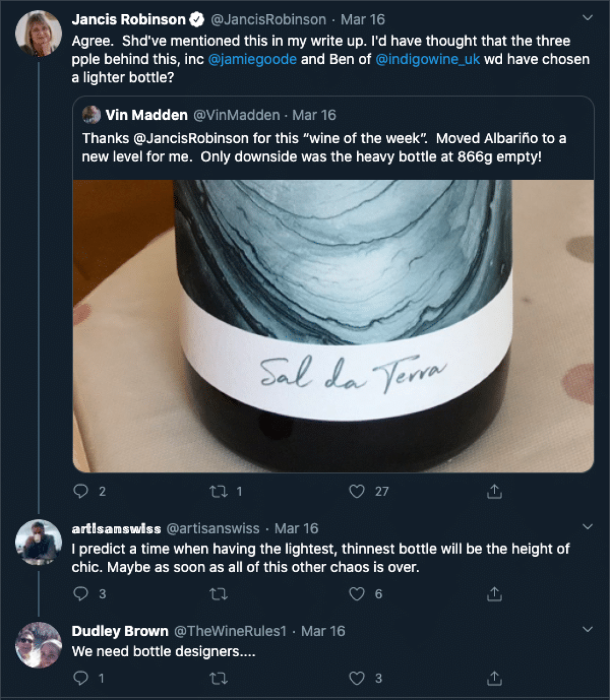Like Jancis Robinson's tweet with 27 likes
610x700 pixels.
[x=357, y=491]
